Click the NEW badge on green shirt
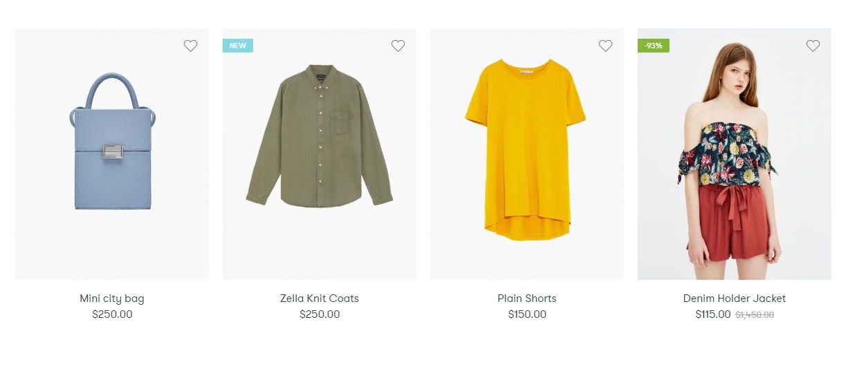 click(x=237, y=46)
